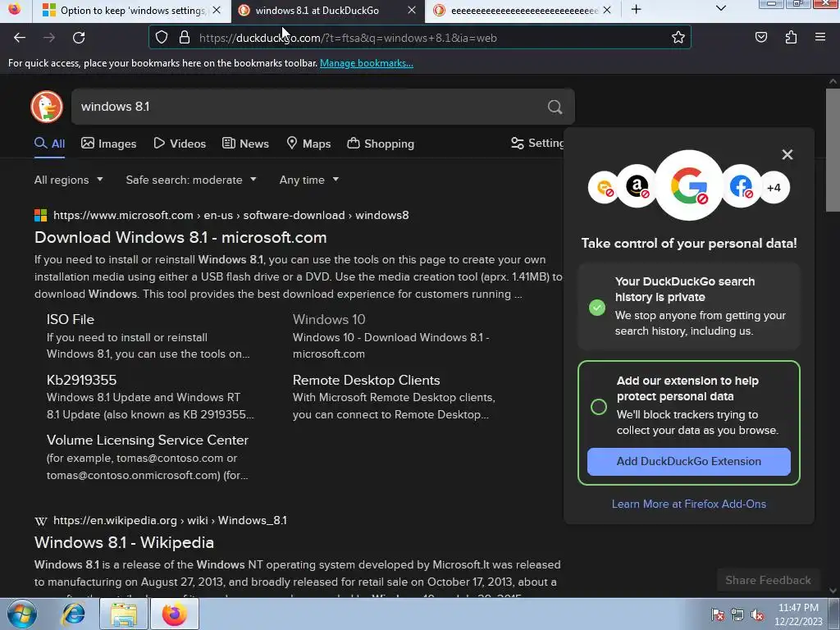Switch to the Maps search tab

tap(308, 144)
